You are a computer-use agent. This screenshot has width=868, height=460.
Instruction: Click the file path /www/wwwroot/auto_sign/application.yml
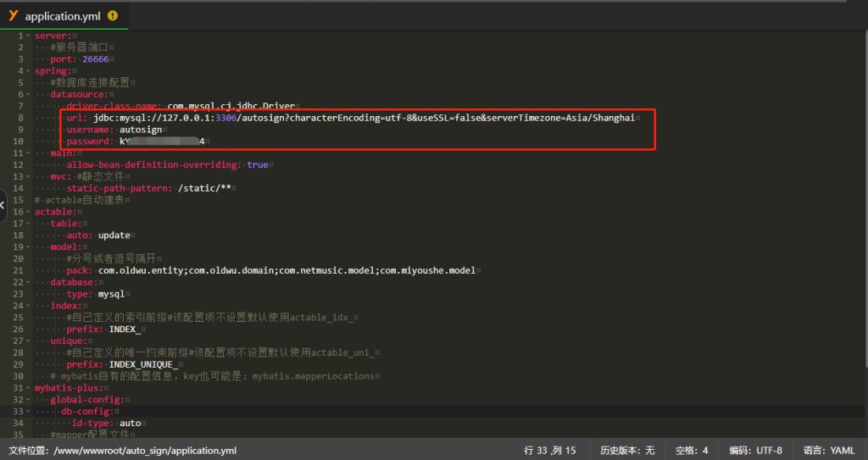click(x=145, y=451)
